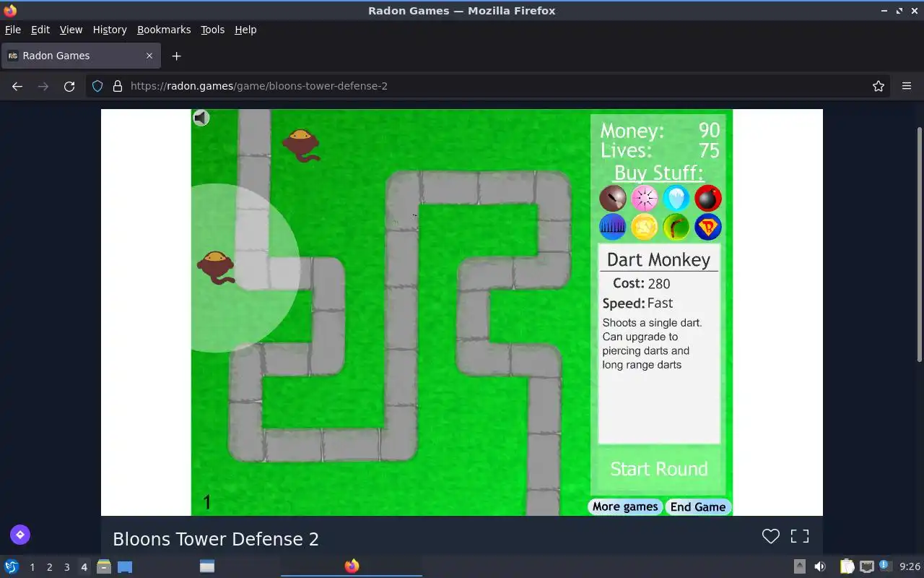Click the Money value 90
The image size is (924, 578).
pos(709,130)
